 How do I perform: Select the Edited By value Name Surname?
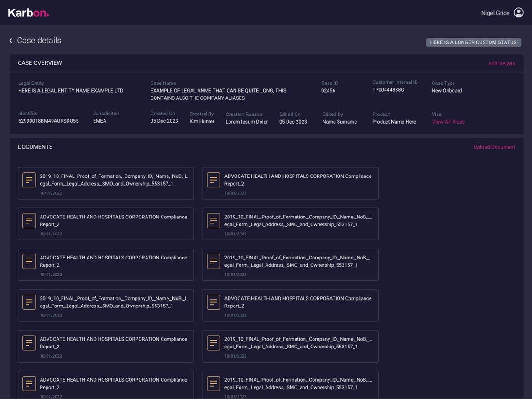(x=339, y=122)
